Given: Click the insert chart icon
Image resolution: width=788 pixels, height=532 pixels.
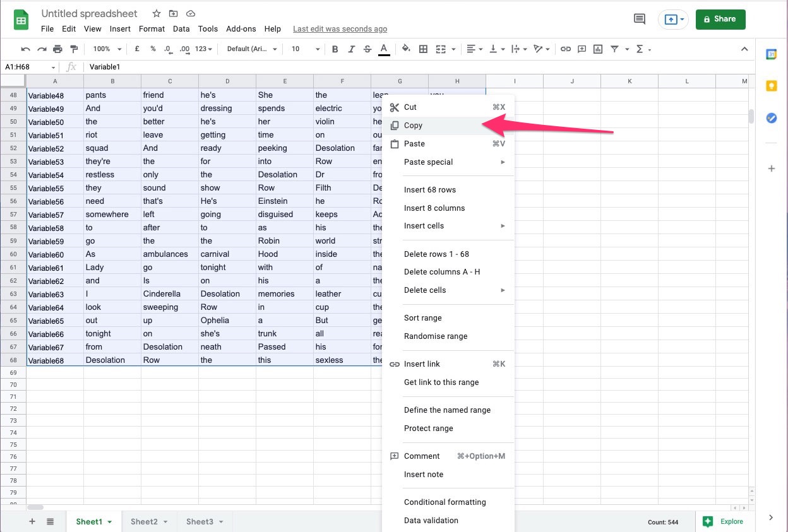Looking at the screenshot, I should click(597, 49).
